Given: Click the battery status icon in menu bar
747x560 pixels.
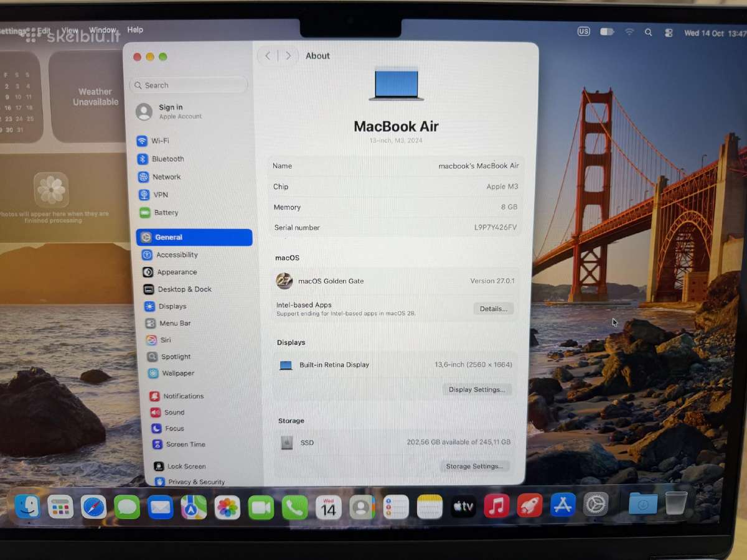Looking at the screenshot, I should pyautogui.click(x=607, y=32).
